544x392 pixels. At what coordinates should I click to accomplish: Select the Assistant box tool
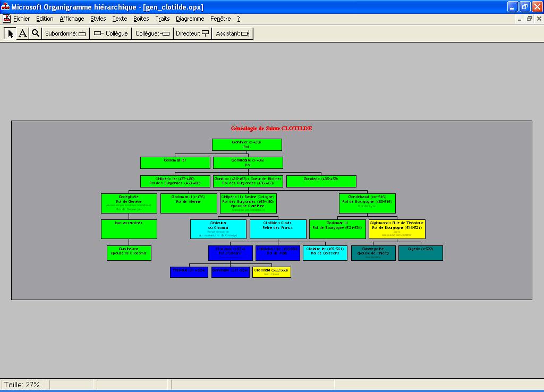[x=233, y=33]
